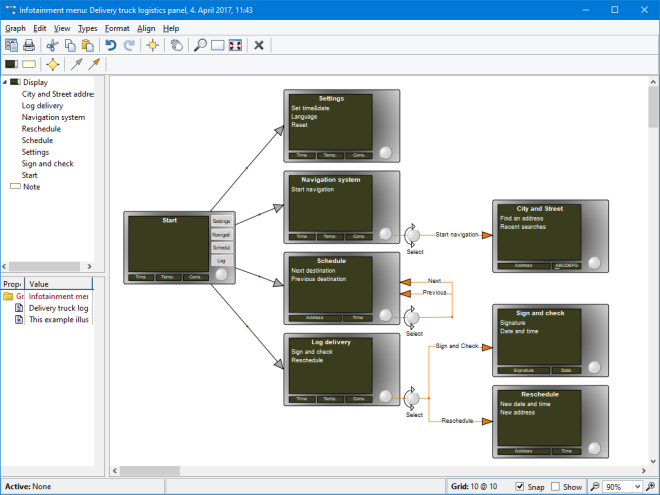Select Navigation system in the tree
The image size is (660, 495).
point(53,117)
